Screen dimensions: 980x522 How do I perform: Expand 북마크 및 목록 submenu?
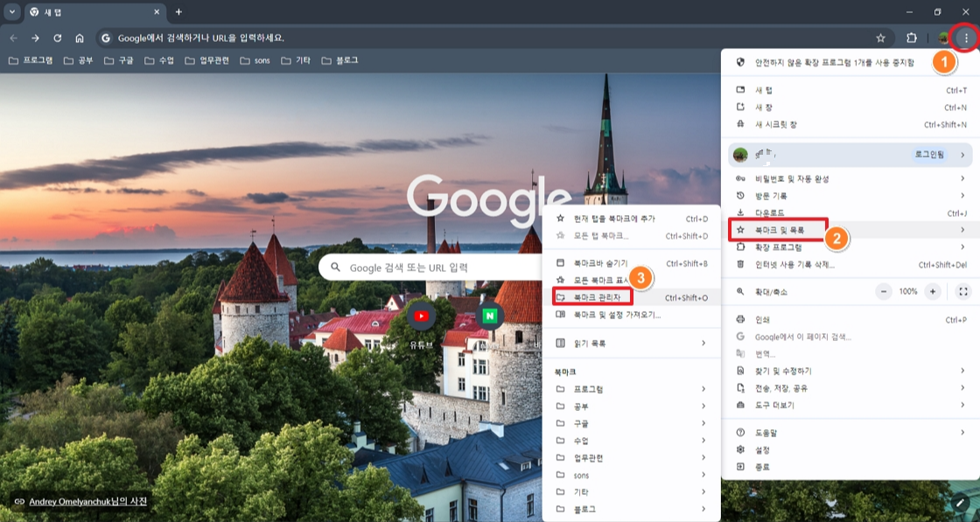850,230
